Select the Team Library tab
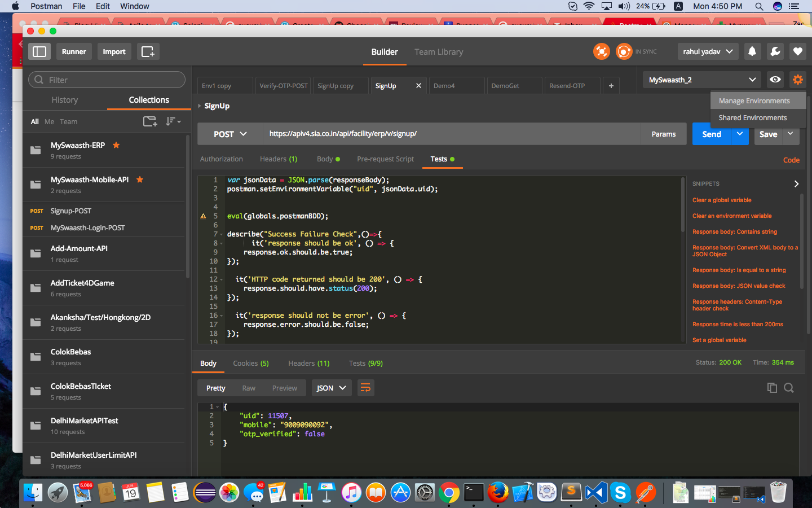The height and width of the screenshot is (508, 812). [x=439, y=52]
